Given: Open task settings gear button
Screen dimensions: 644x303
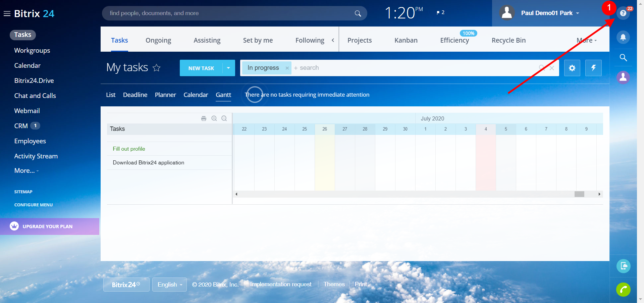Looking at the screenshot, I should (572, 68).
